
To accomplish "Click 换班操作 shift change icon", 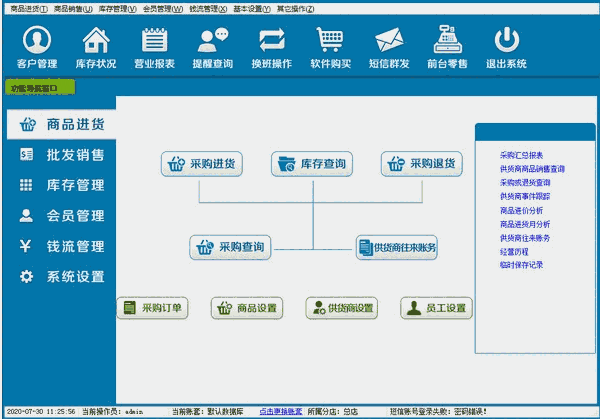I will pos(272,47).
